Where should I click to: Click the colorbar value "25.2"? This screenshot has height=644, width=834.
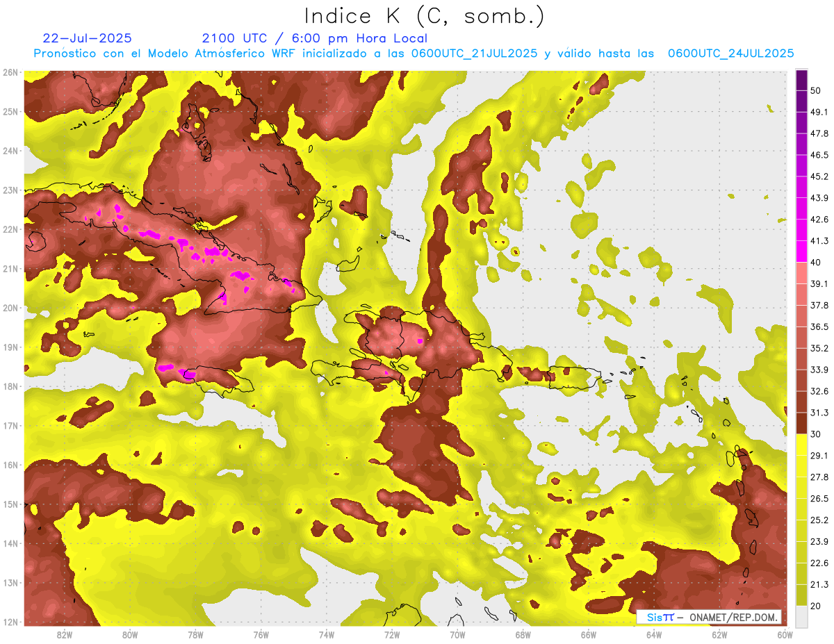(x=819, y=520)
